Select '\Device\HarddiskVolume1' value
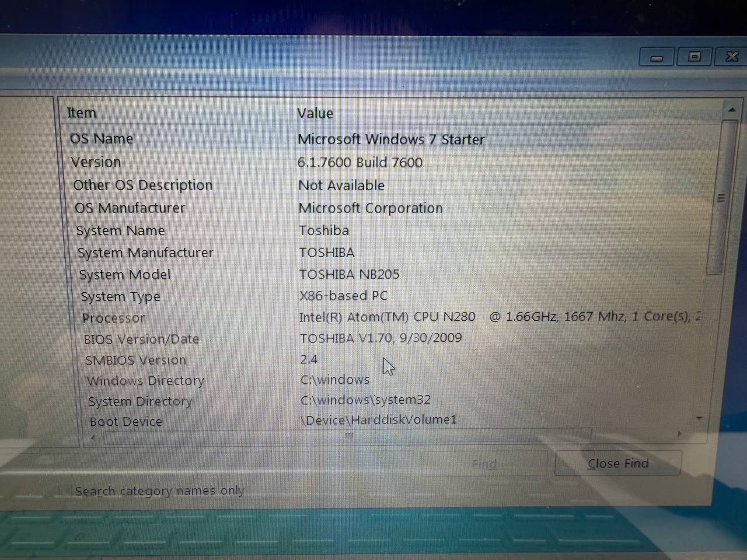This screenshot has height=560, width=747. pos(379,420)
